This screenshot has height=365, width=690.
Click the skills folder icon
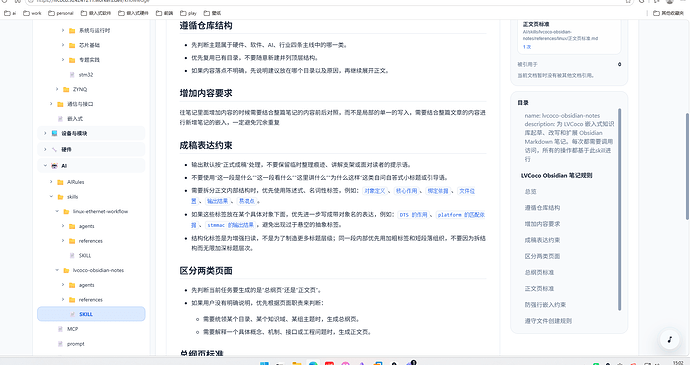[61, 197]
